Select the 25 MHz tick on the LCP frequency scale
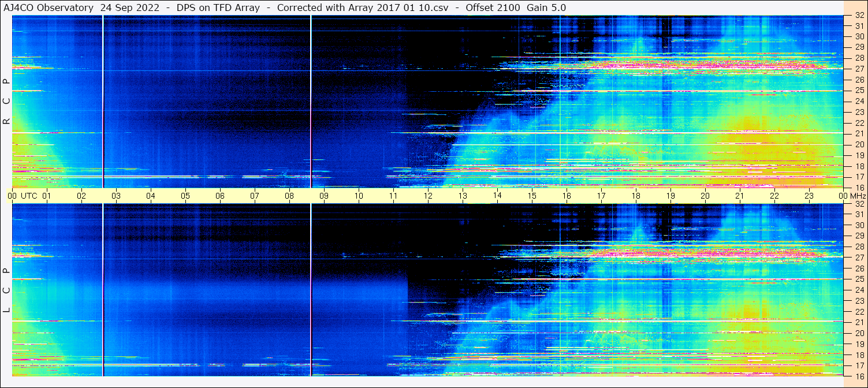Image resolution: width=868 pixels, height=388 pixels. coord(858,279)
